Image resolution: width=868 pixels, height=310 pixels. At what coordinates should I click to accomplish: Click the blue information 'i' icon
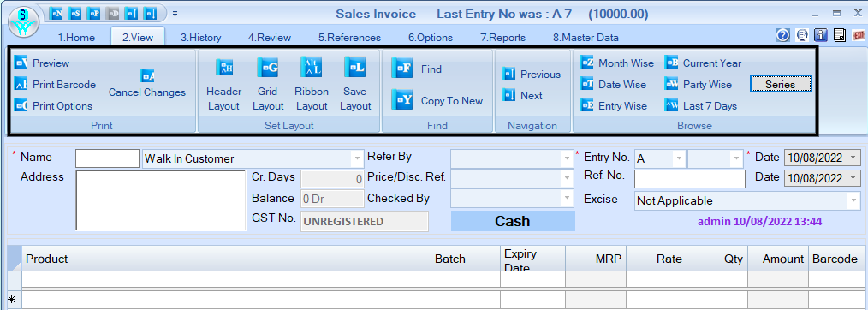point(821,35)
